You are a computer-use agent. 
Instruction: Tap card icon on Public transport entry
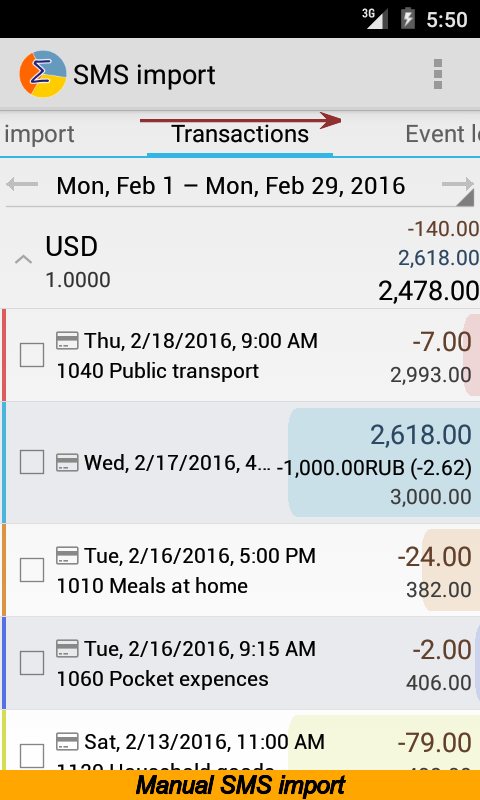point(67,340)
